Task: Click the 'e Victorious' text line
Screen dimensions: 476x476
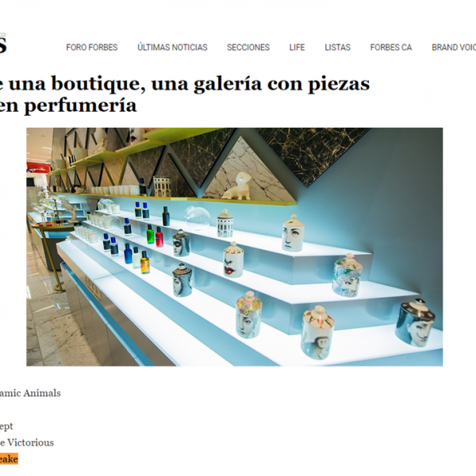Action: [27, 443]
